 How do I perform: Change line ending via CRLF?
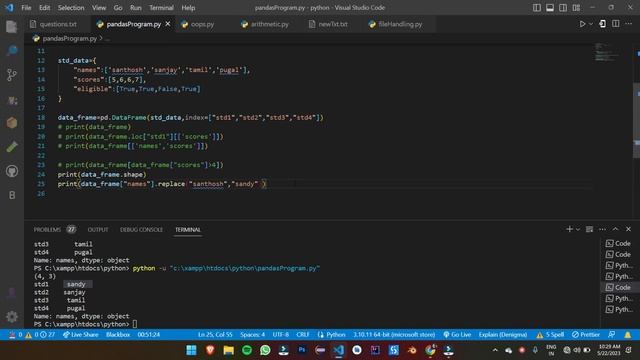[302, 335]
